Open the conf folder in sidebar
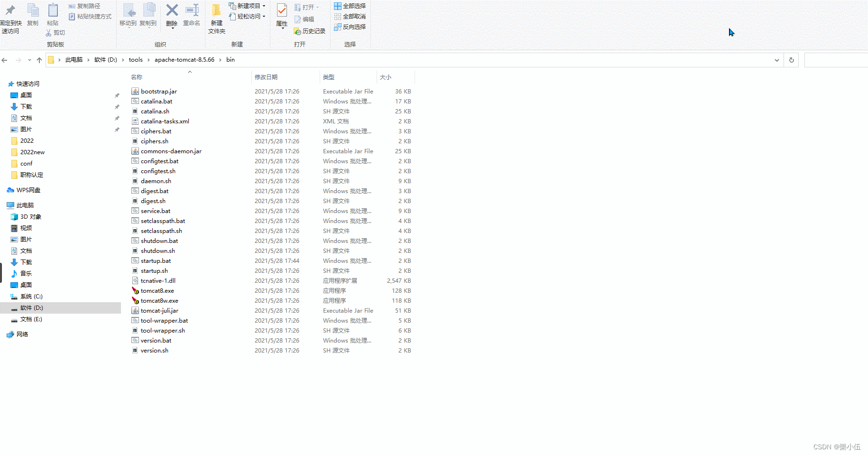Image resolution: width=868 pixels, height=455 pixels. pyautogui.click(x=26, y=164)
